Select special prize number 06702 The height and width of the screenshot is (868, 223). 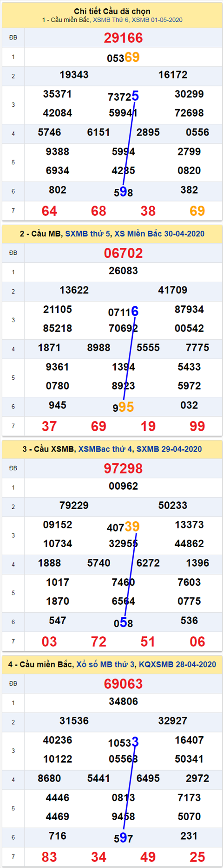[x=123, y=253]
